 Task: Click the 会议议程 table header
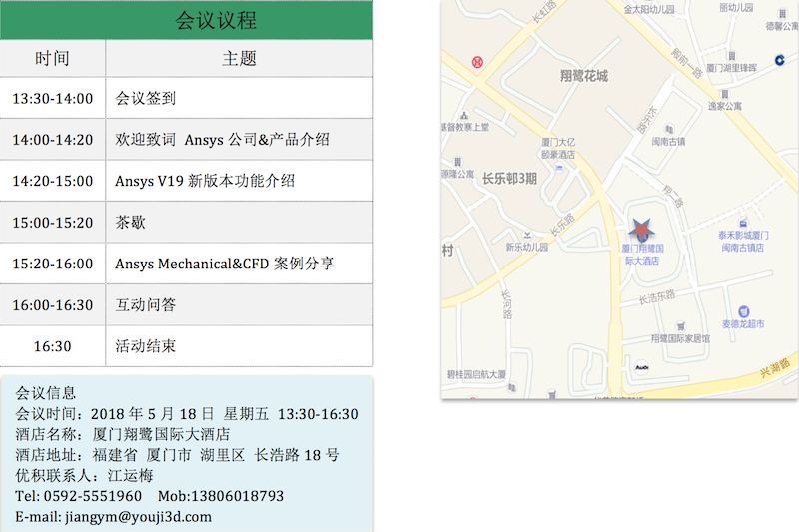point(186,20)
